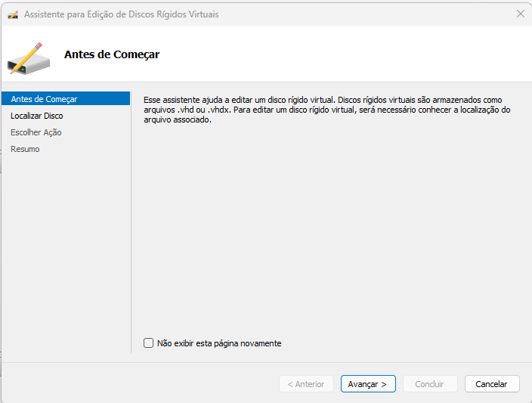Click the 'Antes de Começar' header title
532x403 pixels.
(x=112, y=54)
